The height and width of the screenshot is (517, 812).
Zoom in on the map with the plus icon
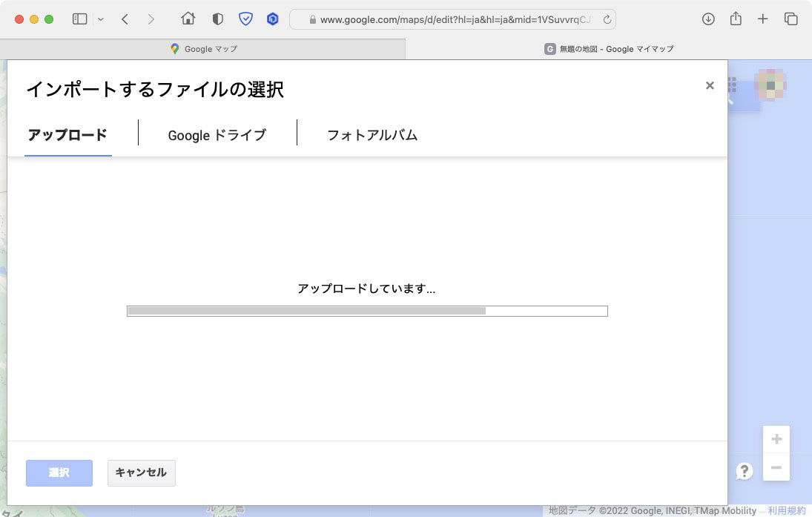click(776, 439)
